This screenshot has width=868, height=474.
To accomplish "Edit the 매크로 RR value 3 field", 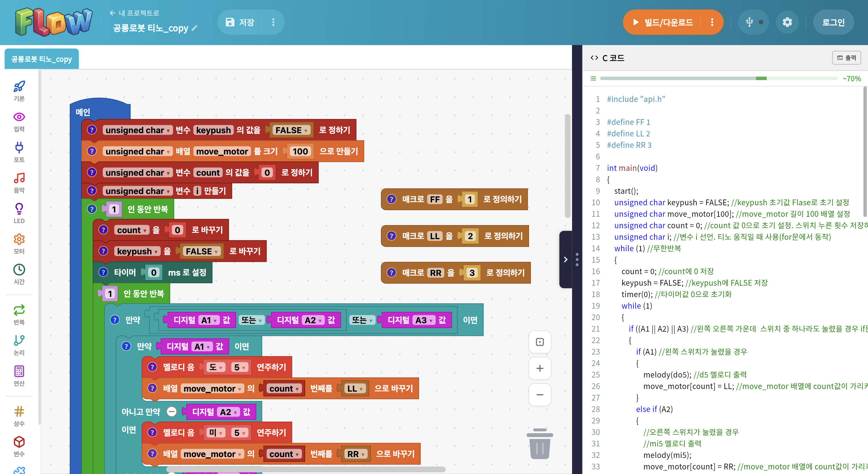I will [472, 273].
